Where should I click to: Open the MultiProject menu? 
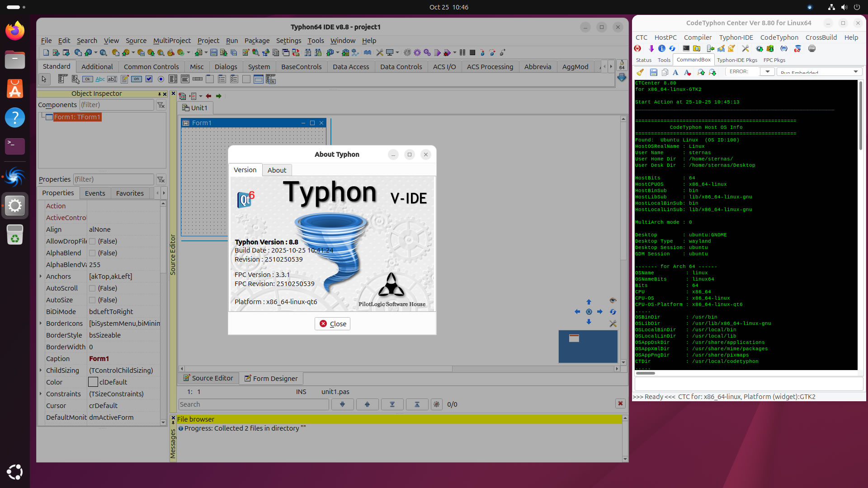tap(172, 41)
